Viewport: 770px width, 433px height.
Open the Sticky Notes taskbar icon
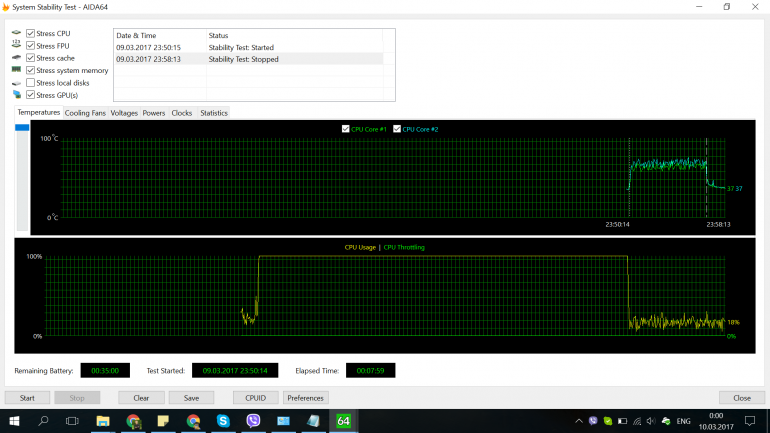pos(163,421)
